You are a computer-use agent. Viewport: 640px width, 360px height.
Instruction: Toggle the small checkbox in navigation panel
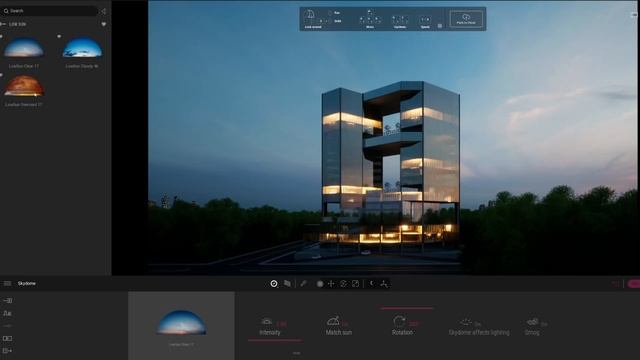440,26
